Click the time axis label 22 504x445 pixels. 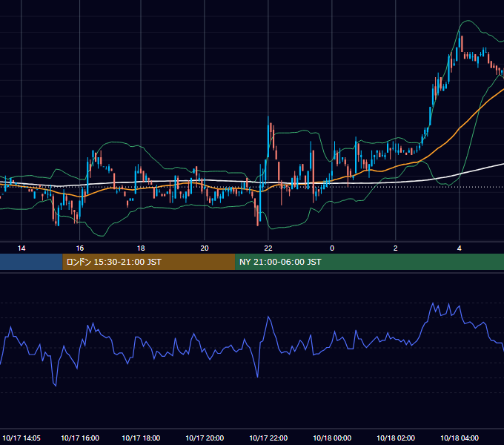click(x=268, y=248)
